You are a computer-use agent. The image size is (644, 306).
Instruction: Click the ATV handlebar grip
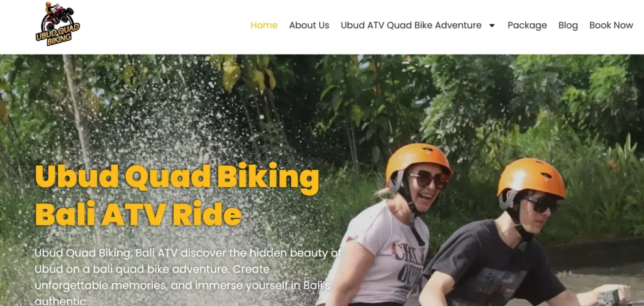pyautogui.click(x=609, y=297)
